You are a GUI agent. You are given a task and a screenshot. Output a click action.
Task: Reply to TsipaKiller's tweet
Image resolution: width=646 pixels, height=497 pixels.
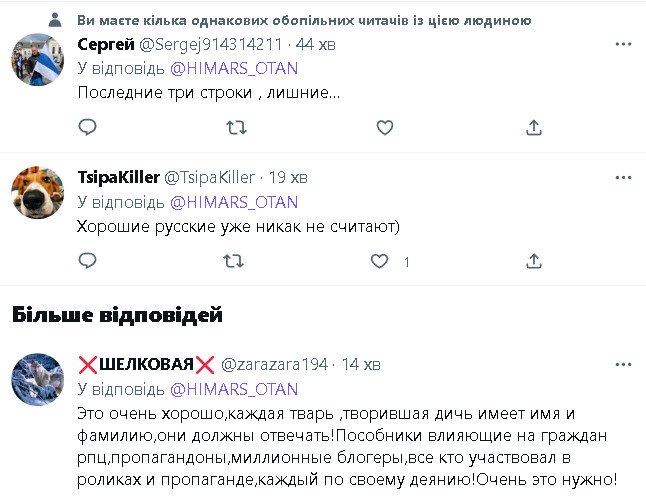point(88,261)
